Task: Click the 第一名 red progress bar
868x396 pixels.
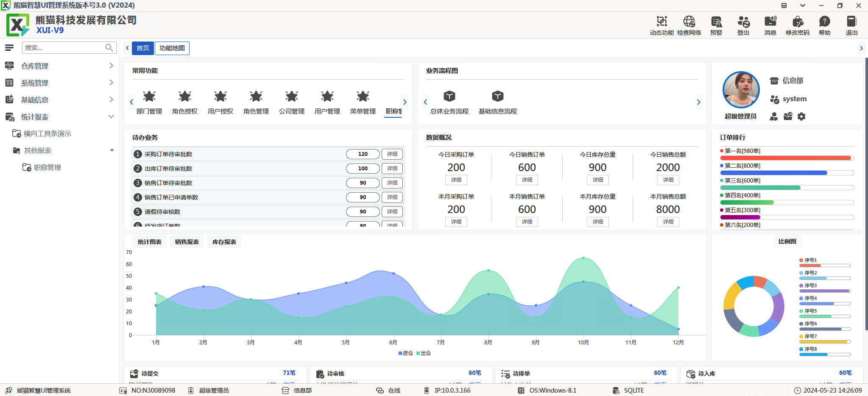Action: (x=787, y=158)
